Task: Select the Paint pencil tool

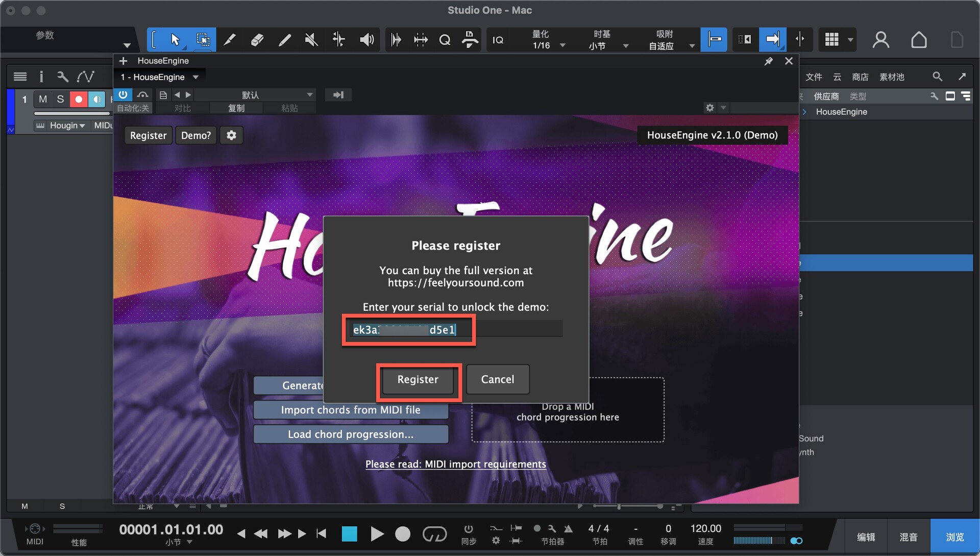Action: pos(285,39)
